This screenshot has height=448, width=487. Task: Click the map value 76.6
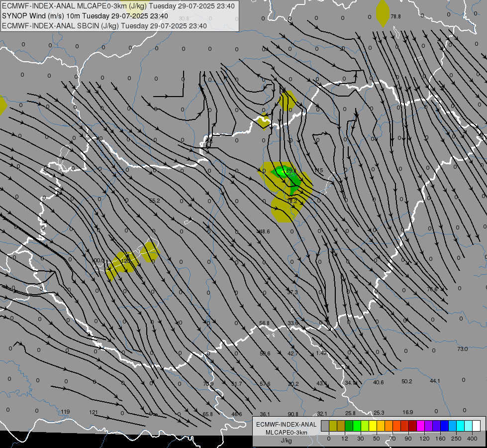tap(432, 289)
